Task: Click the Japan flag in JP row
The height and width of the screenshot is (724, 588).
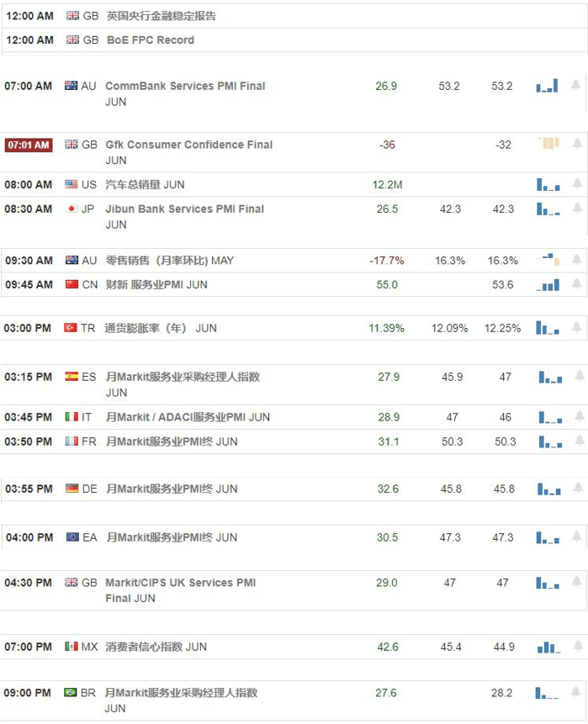Action: (72, 209)
